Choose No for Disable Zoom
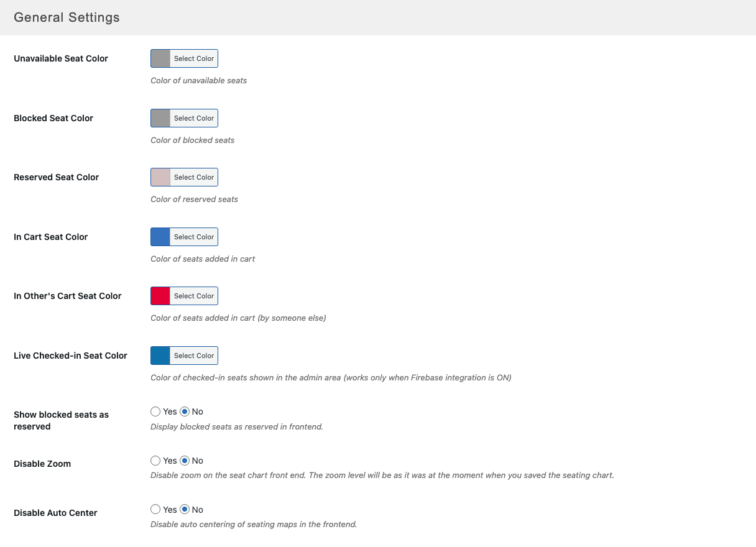 [x=185, y=461]
